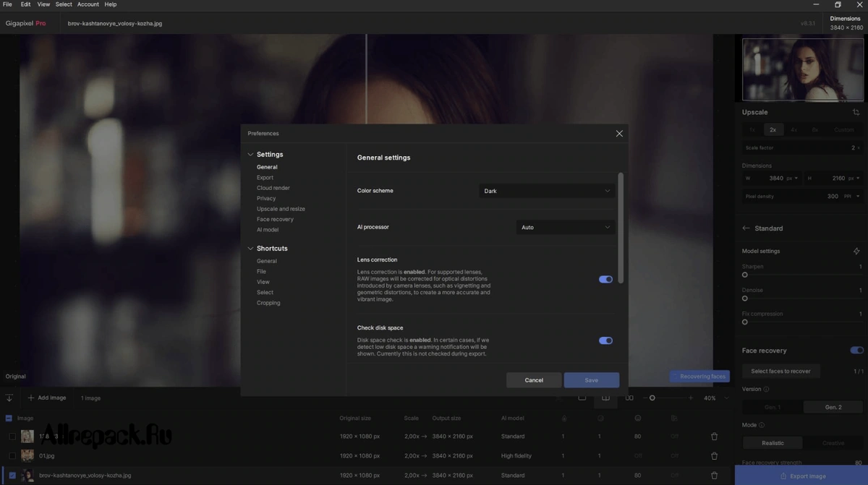Open Upscale and resize settings
Viewport: 868px width, 485px height.
point(281,209)
